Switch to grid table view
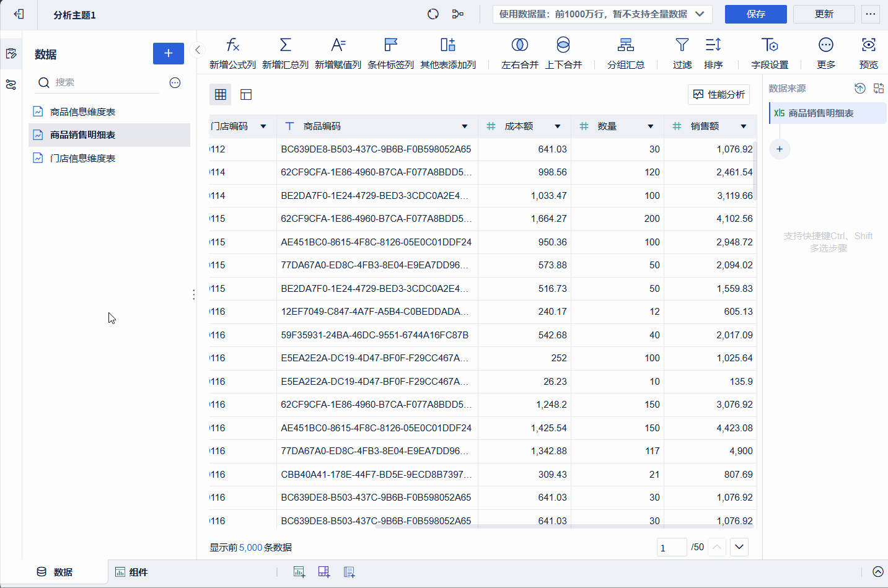Image resolution: width=888 pixels, height=588 pixels. (x=220, y=94)
